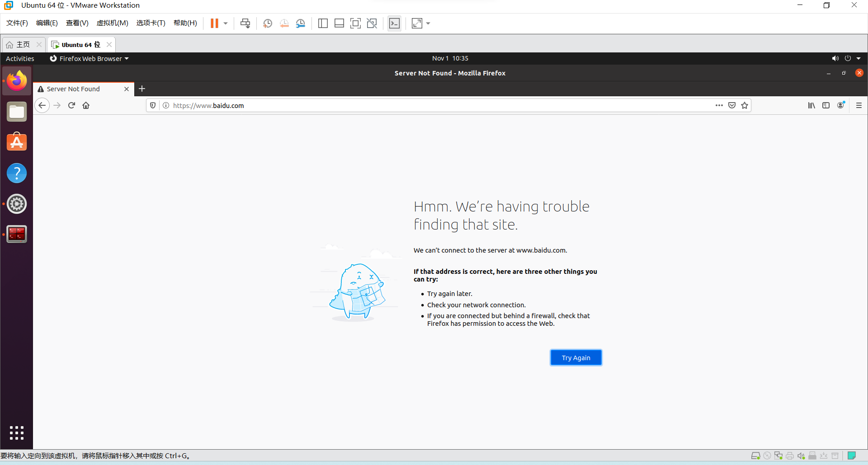
Task: Open Firefox Library icon
Action: click(x=811, y=105)
